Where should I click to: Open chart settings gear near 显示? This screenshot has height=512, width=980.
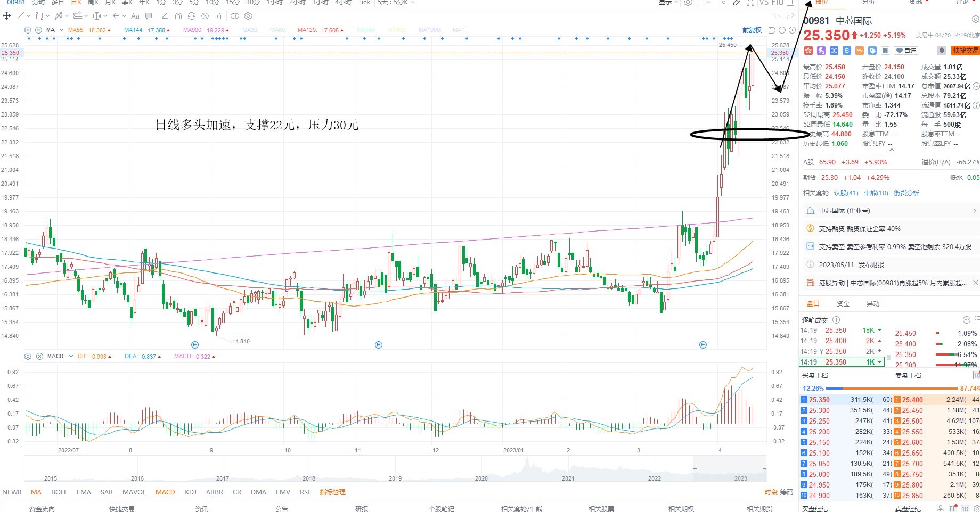pyautogui.click(x=688, y=3)
